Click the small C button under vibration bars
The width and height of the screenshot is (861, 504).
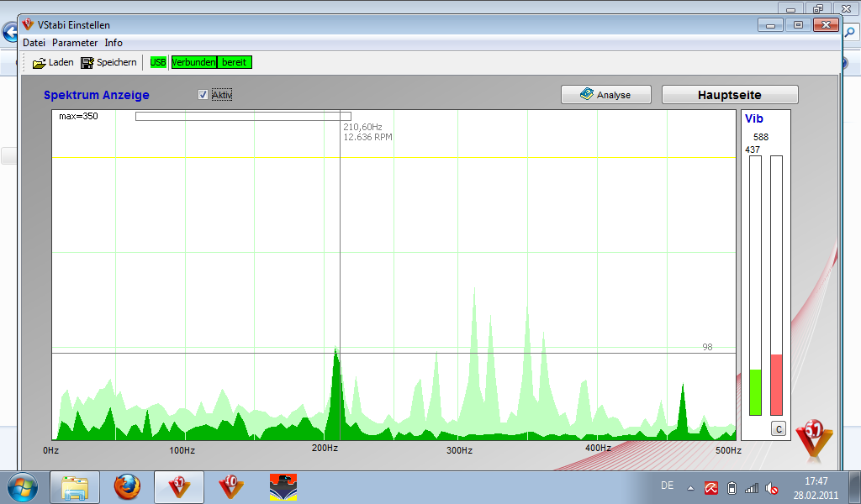click(x=779, y=429)
